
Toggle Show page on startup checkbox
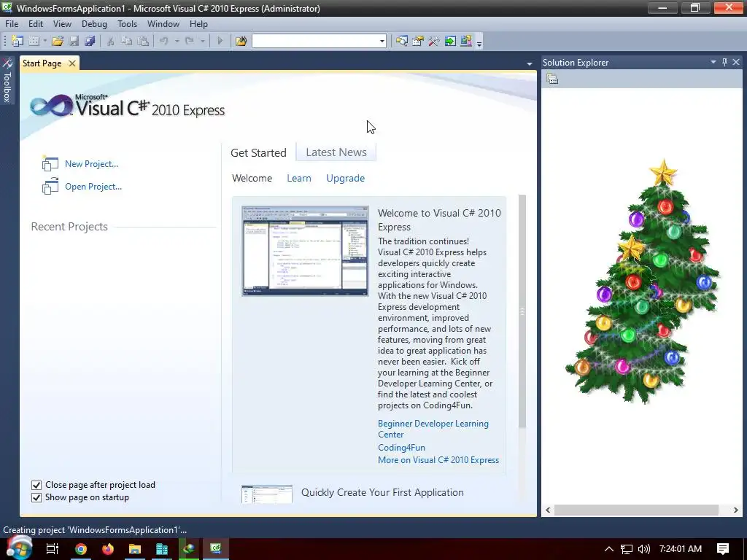coord(36,497)
